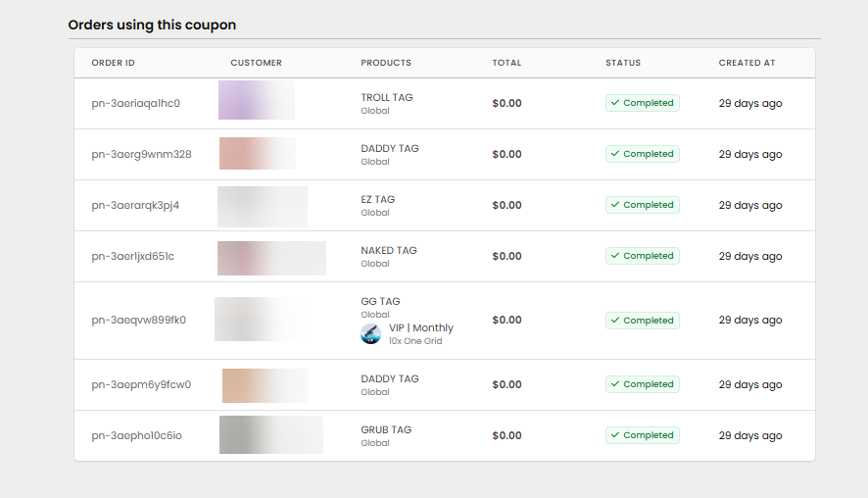
Task: Click the Created At column header
Action: tap(747, 63)
